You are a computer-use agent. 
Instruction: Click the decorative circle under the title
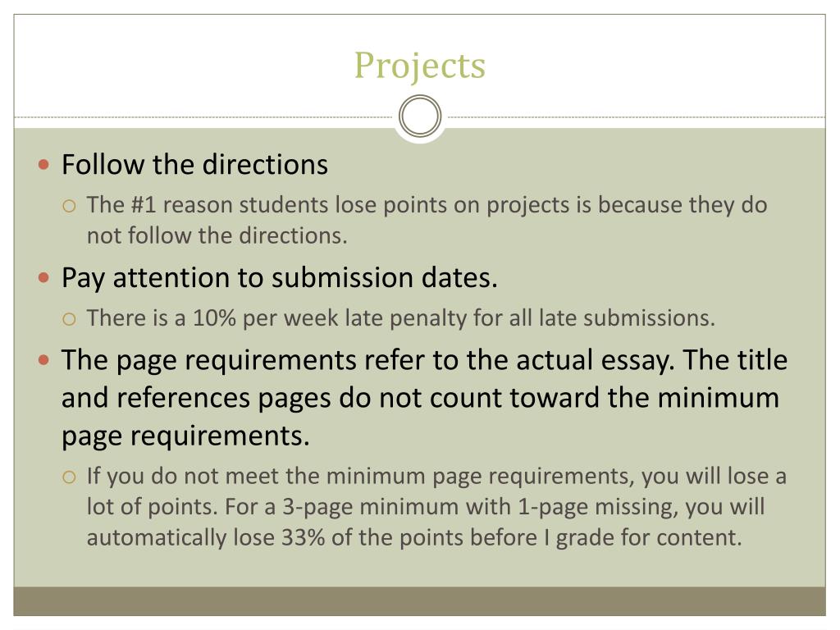[420, 116]
